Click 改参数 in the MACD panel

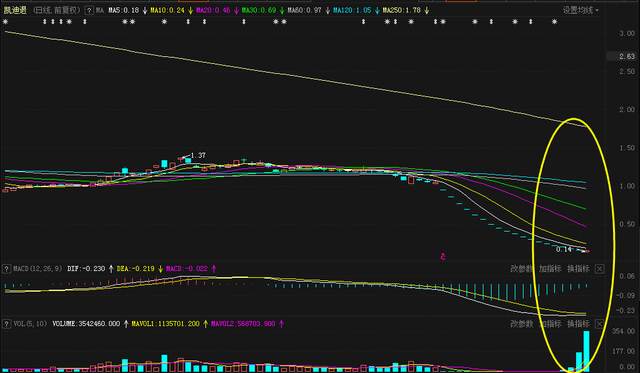[x=522, y=269]
